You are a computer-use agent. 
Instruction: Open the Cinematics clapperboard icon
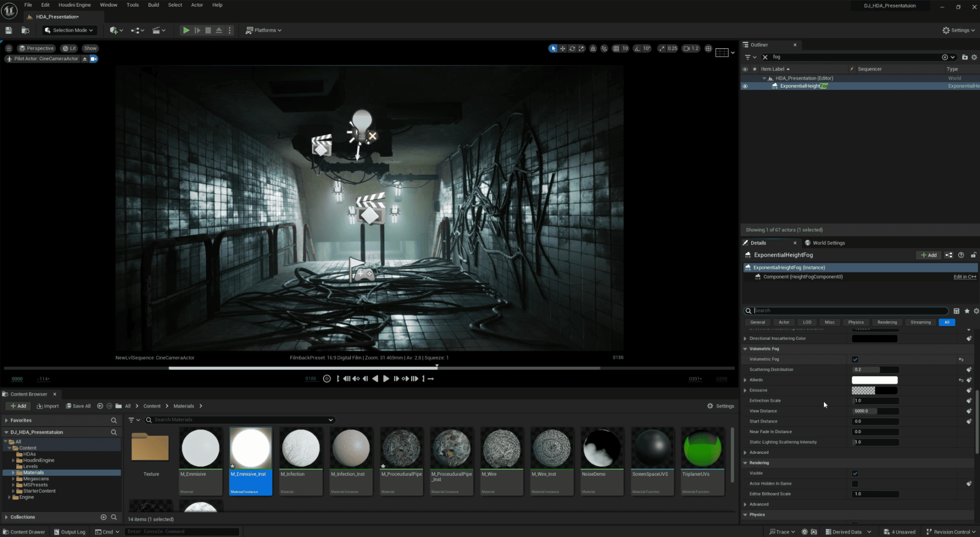click(156, 30)
